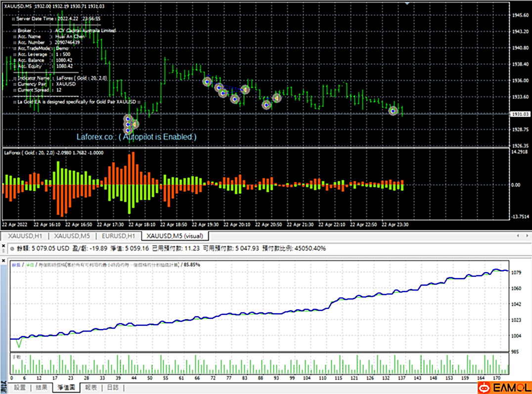
Task: Click the current price label 1931.03
Action: click(521, 114)
